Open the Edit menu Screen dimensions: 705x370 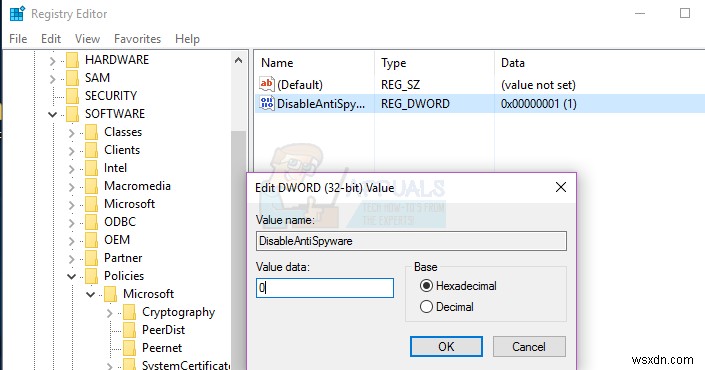pos(51,39)
